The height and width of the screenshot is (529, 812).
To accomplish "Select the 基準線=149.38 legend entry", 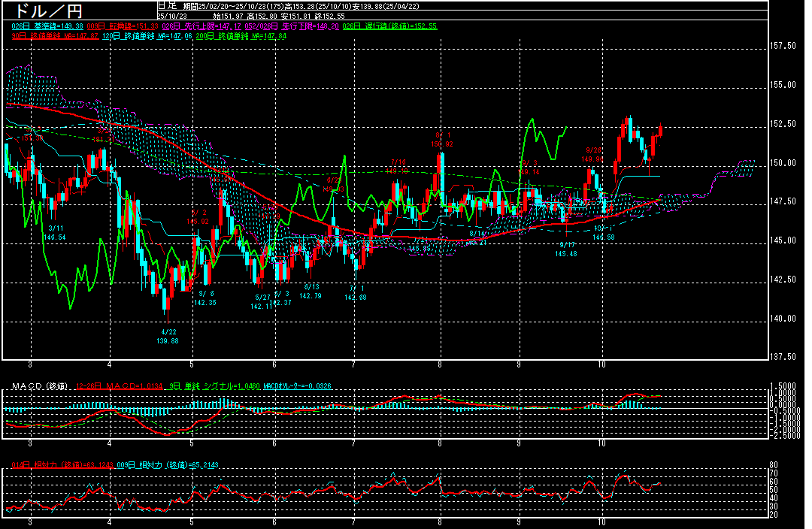I will point(47,26).
